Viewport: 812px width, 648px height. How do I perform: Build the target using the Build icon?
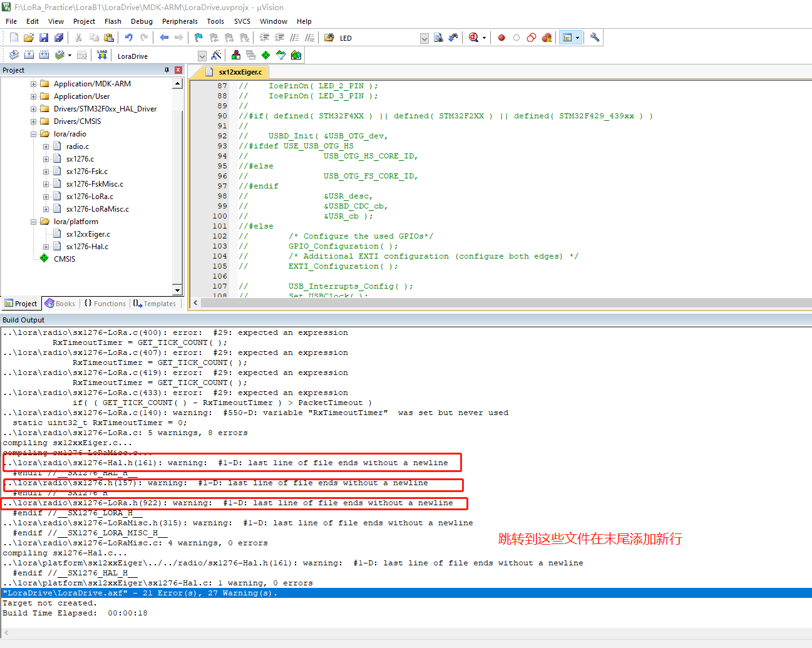coord(29,55)
